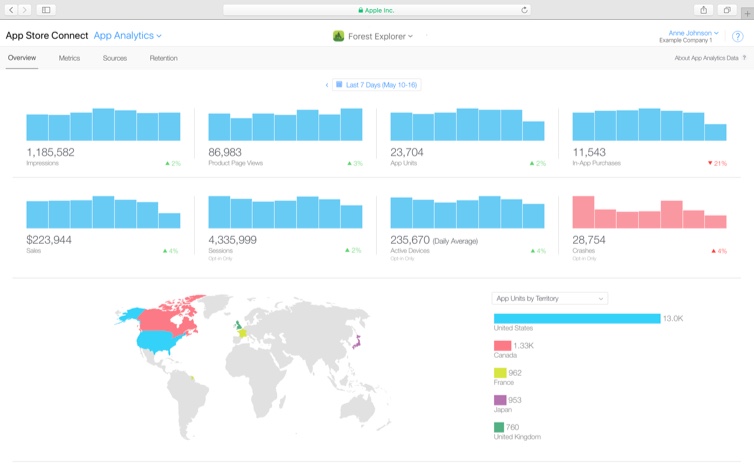Click the United States blue territory bar
The image size is (754, 471).
coord(576,319)
